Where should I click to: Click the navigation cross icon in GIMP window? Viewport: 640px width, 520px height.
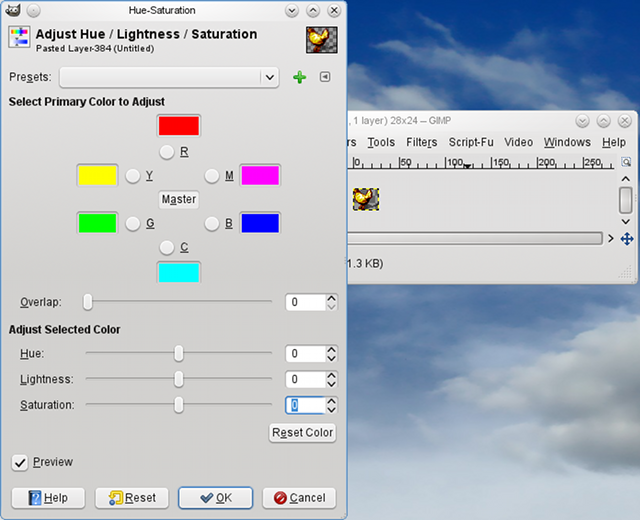627,239
